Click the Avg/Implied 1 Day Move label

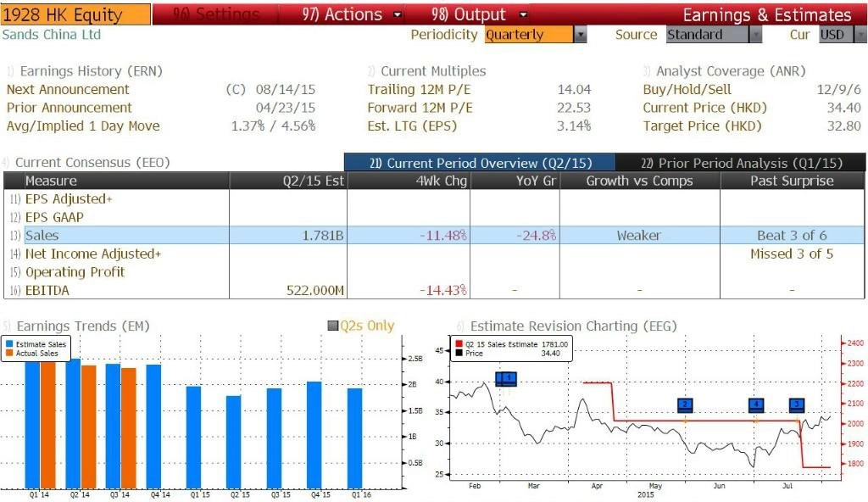click(83, 126)
